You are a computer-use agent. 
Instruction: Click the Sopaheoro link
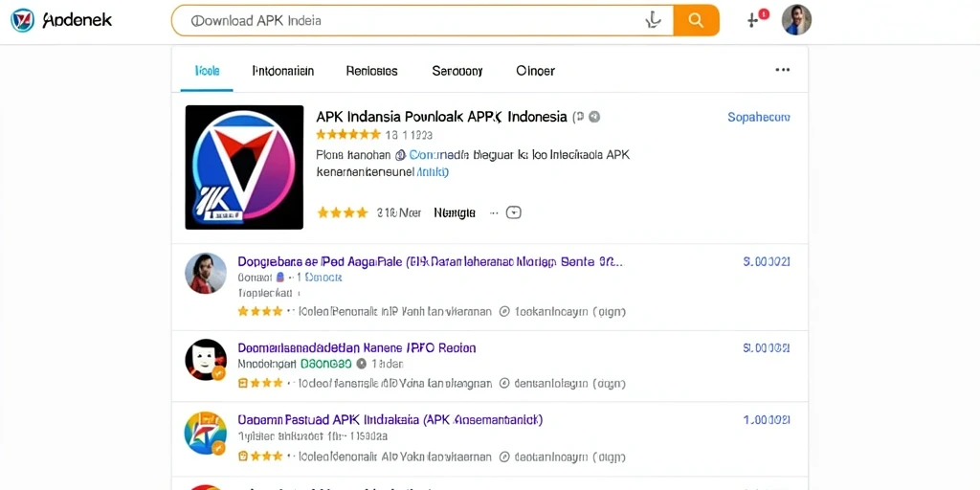(x=759, y=117)
